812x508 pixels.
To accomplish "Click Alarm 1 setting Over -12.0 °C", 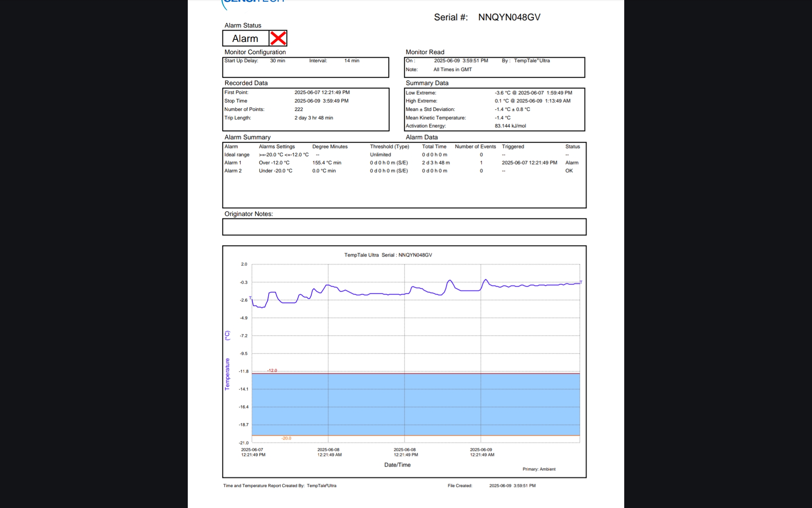I will coord(274,163).
